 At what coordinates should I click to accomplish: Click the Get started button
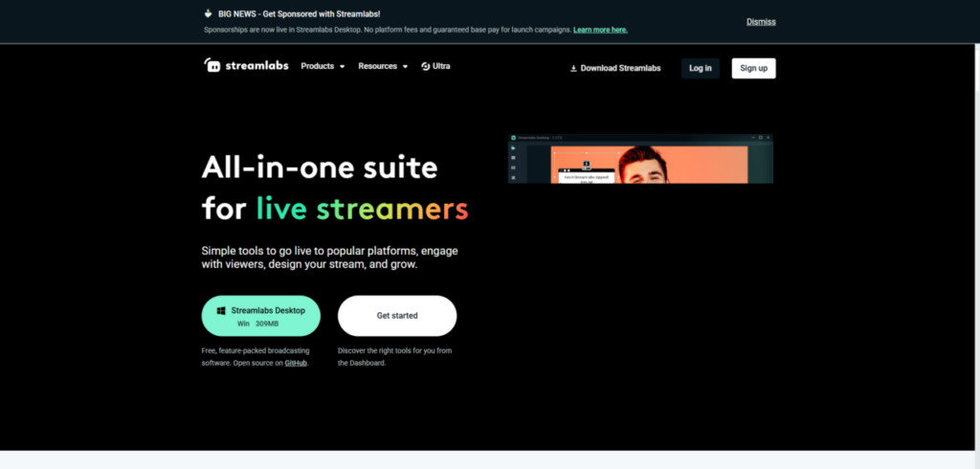tap(397, 316)
